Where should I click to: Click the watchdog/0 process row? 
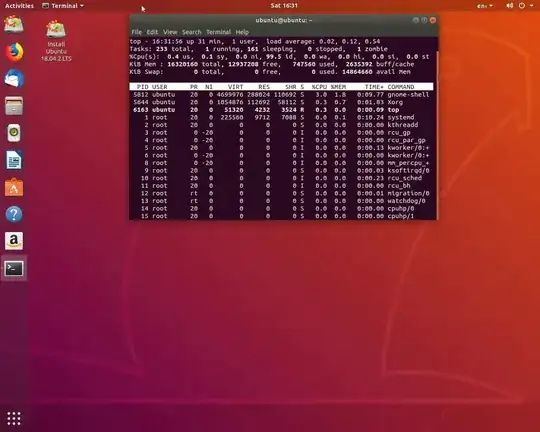click(281, 200)
